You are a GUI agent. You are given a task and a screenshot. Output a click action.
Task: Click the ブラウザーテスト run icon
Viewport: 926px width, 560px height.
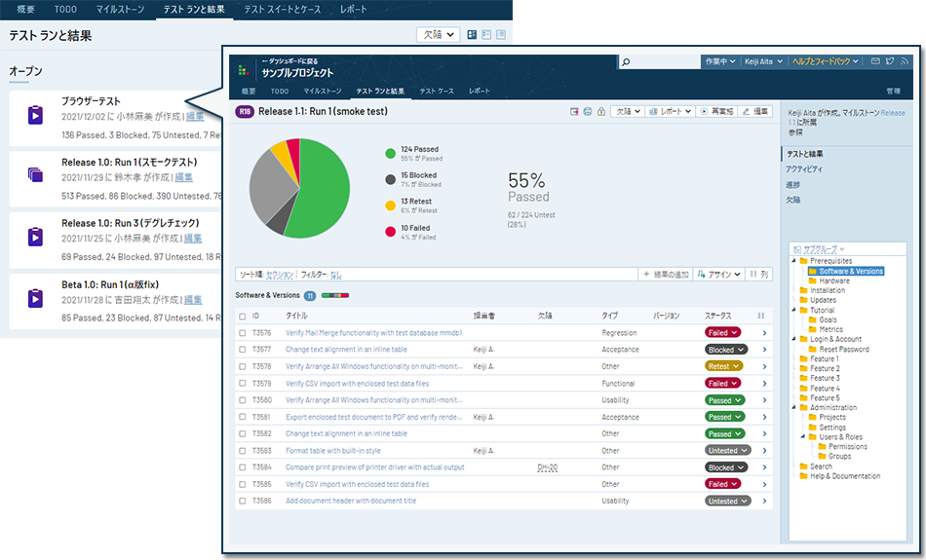pyautogui.click(x=35, y=115)
